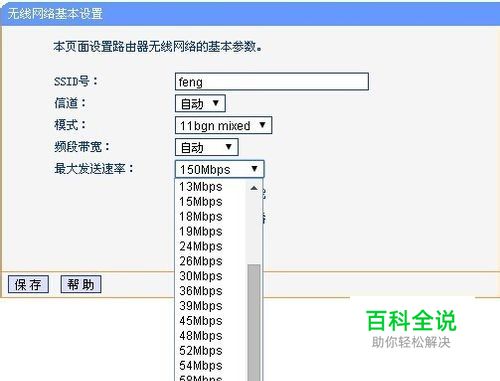
Task: Choose the 39Mbps rate entry
Action: tap(211, 306)
